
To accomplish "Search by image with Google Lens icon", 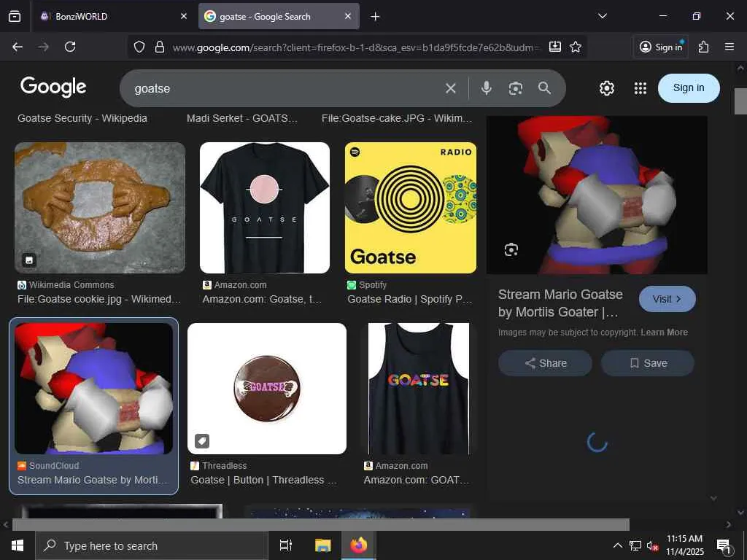I will click(516, 88).
